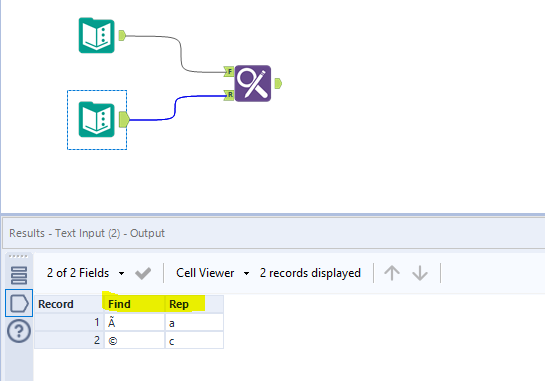Select the © cell in Find column
545x381 pixels.
(134, 340)
